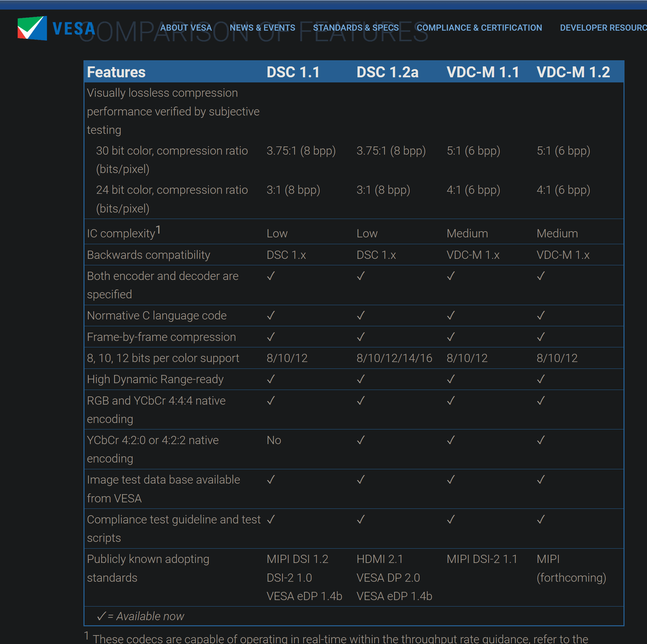
Task: Select the 3.75:1 (8 bpp) cell under DSC 1.2a
Action: [391, 151]
